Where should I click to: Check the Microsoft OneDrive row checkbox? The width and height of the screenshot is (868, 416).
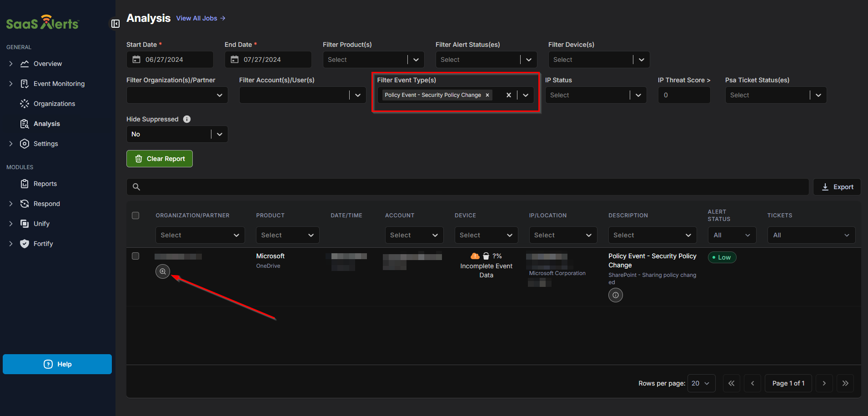[135, 256]
